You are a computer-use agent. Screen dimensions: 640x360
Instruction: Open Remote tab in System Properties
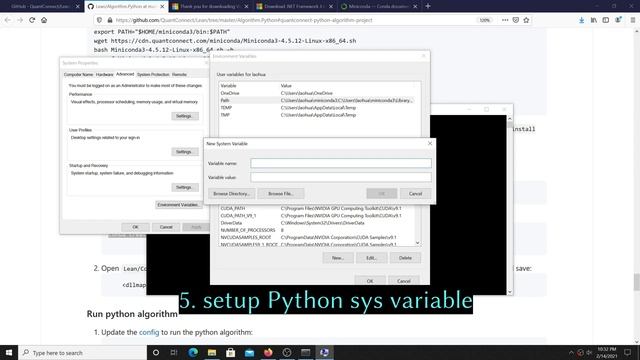click(x=179, y=75)
